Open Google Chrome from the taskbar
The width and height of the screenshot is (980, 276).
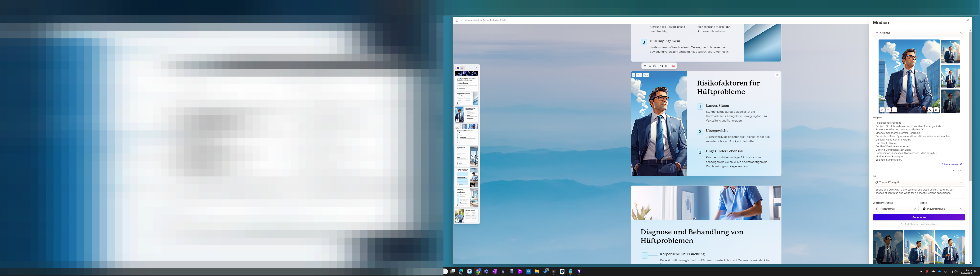pos(478,271)
